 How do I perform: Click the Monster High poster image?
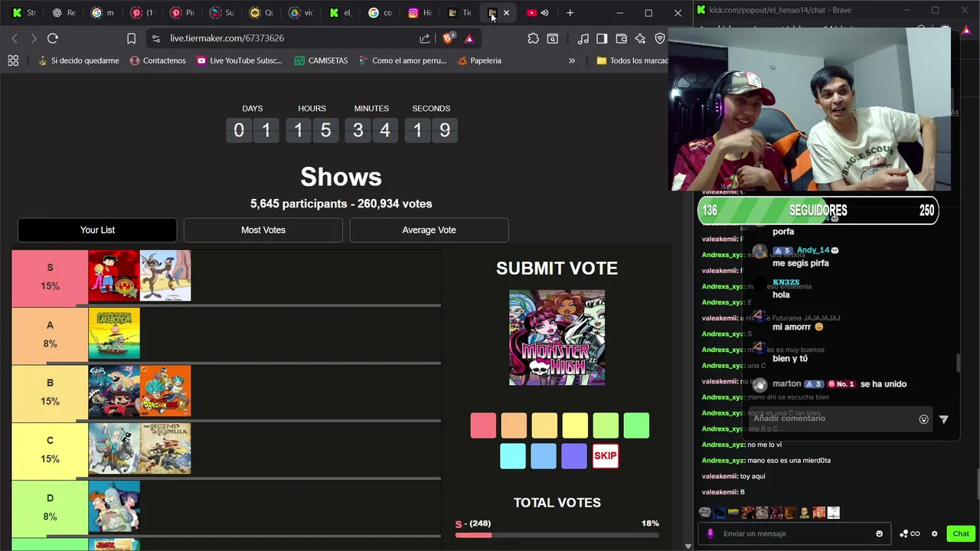pos(557,337)
